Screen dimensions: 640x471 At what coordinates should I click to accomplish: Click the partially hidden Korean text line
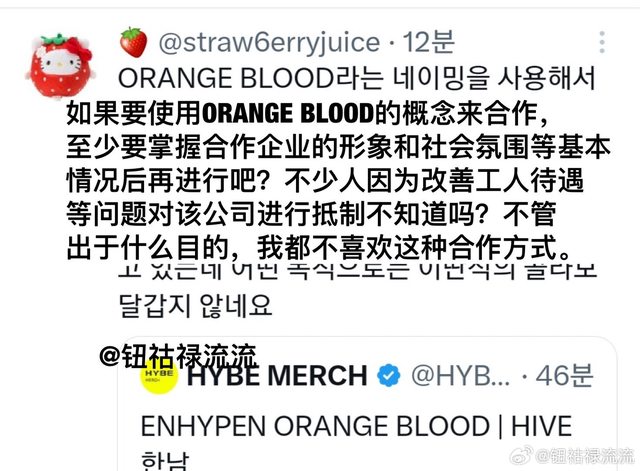click(x=358, y=271)
